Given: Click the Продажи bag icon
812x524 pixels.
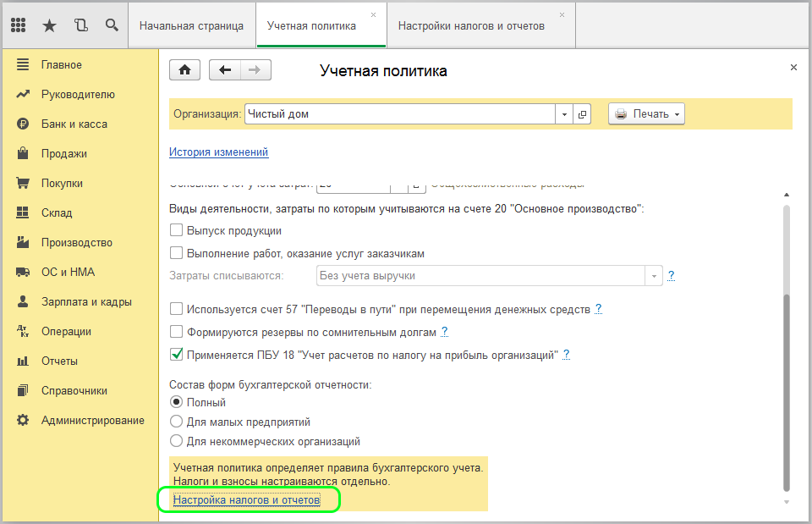Looking at the screenshot, I should pyautogui.click(x=22, y=153).
